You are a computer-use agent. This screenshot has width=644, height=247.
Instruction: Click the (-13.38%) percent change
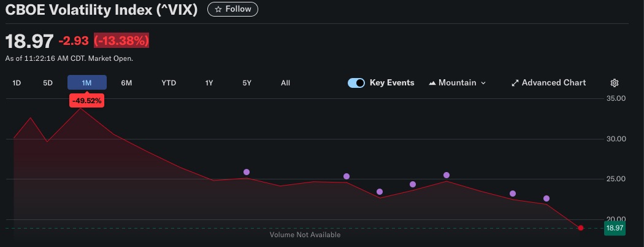(121, 41)
